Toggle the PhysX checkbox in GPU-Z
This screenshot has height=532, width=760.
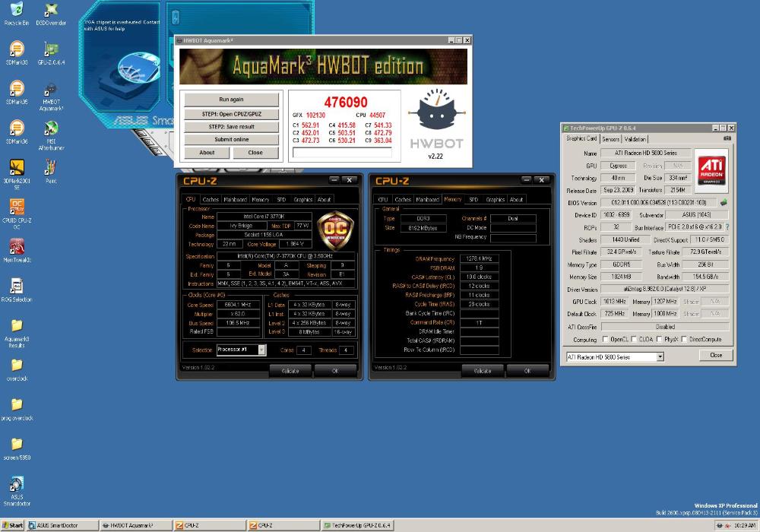[659, 339]
